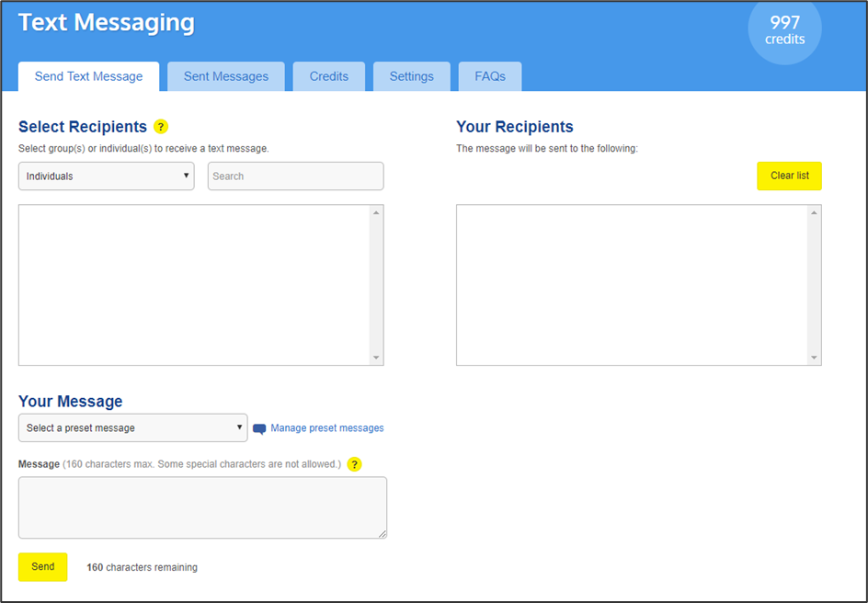The image size is (868, 603).
Task: Open the FAQs tab
Action: coord(490,76)
